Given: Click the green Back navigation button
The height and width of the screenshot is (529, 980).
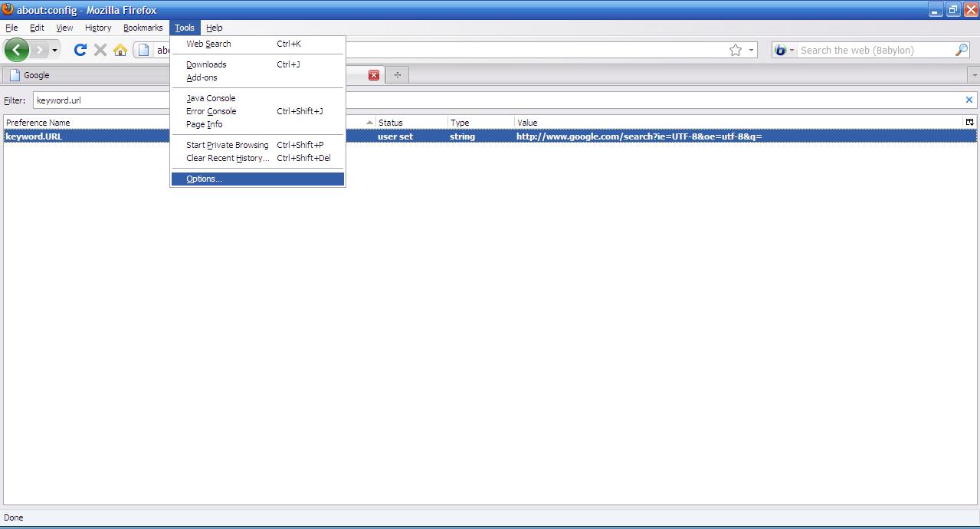Looking at the screenshot, I should pos(17,50).
